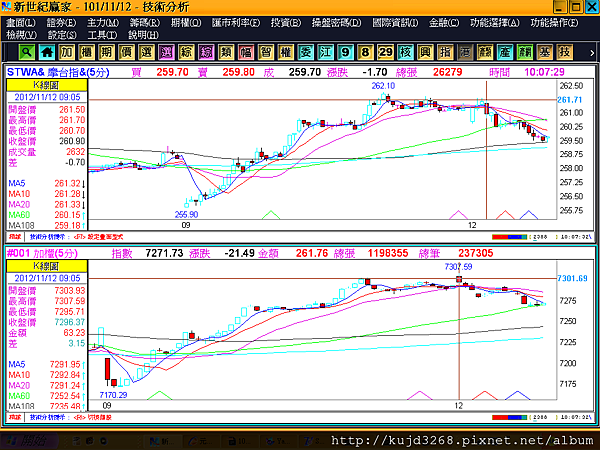The image size is (600, 450).
Task: Click the MA60 260.15 row in upper panel
Action: [47, 215]
